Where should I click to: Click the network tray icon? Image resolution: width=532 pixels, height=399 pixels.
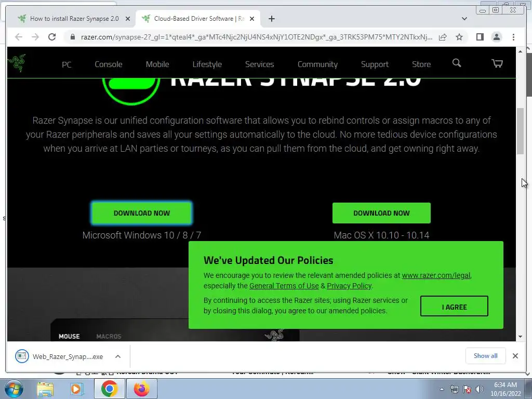click(x=454, y=389)
